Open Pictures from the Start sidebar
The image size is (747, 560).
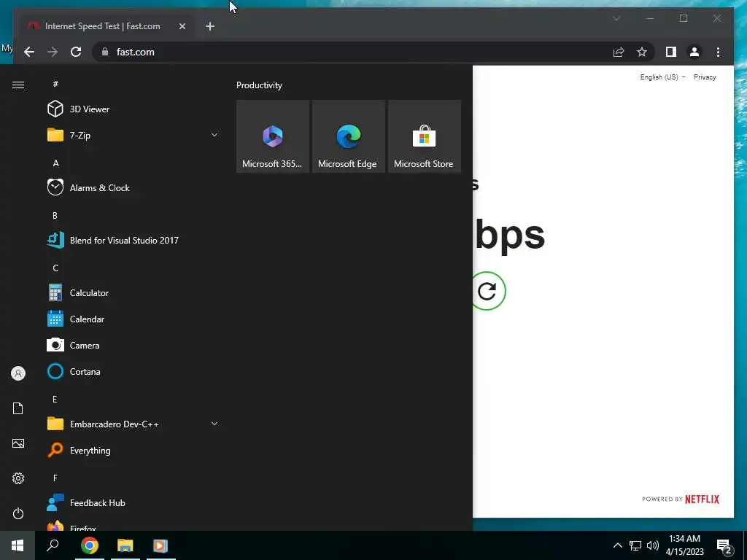18,443
